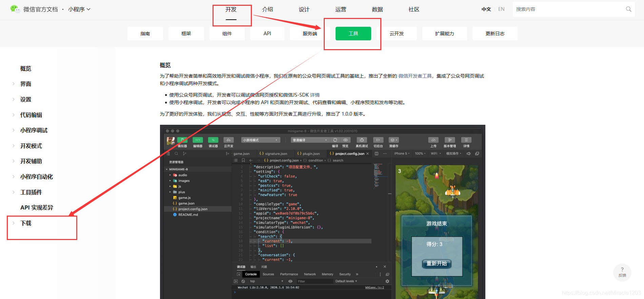This screenshot has width=644, height=299.
Task: Open the 服务端 sub-navigation button
Action: [x=310, y=34]
